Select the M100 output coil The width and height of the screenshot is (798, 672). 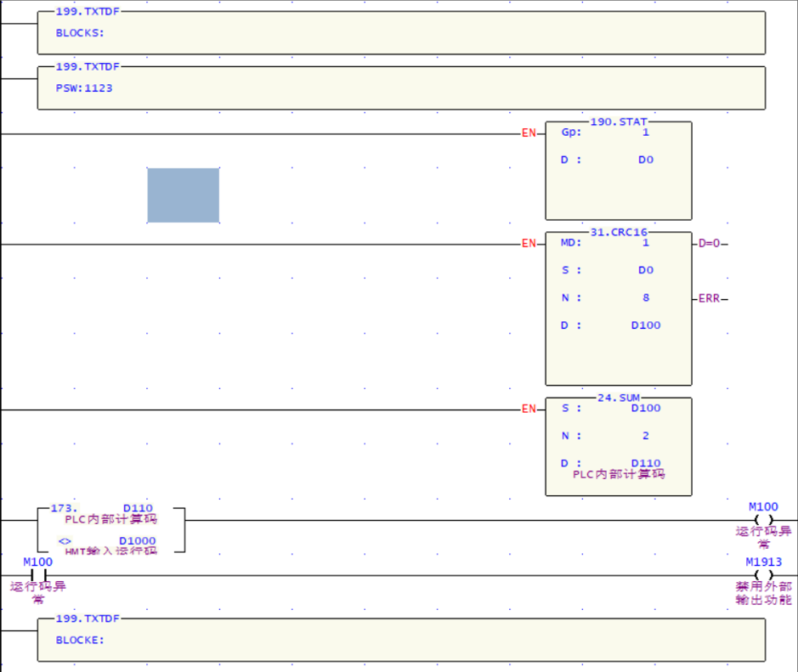(x=763, y=521)
